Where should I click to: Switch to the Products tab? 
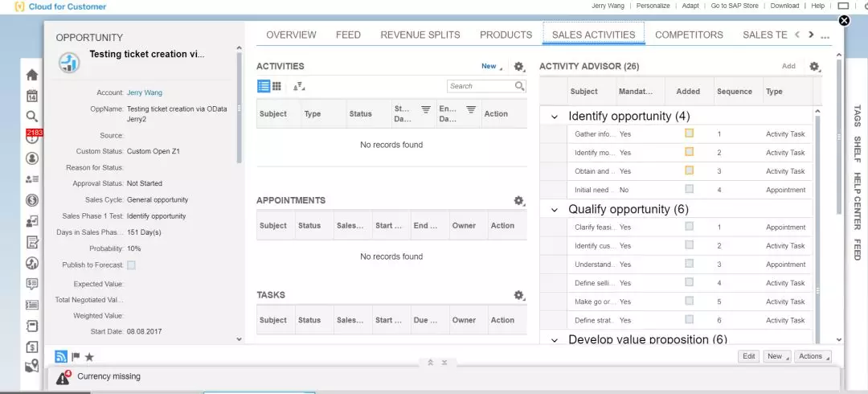(506, 35)
